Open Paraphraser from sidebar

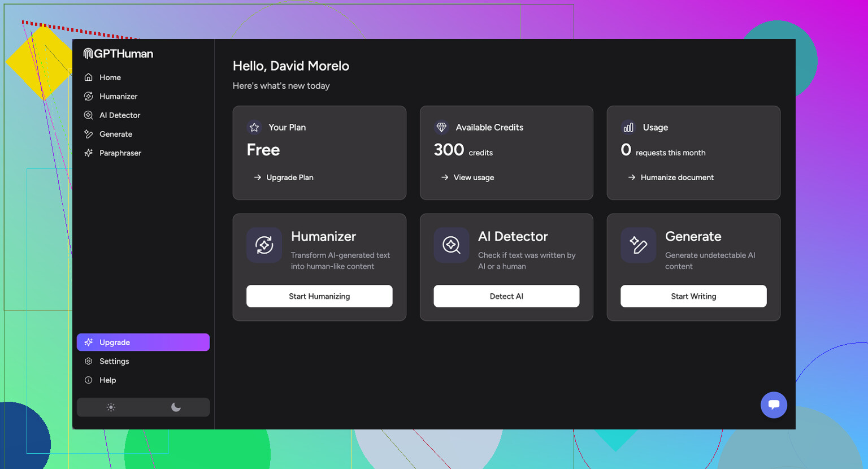pyautogui.click(x=120, y=153)
